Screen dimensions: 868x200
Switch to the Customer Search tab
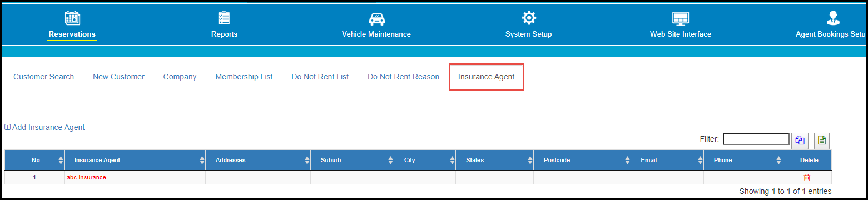point(43,77)
